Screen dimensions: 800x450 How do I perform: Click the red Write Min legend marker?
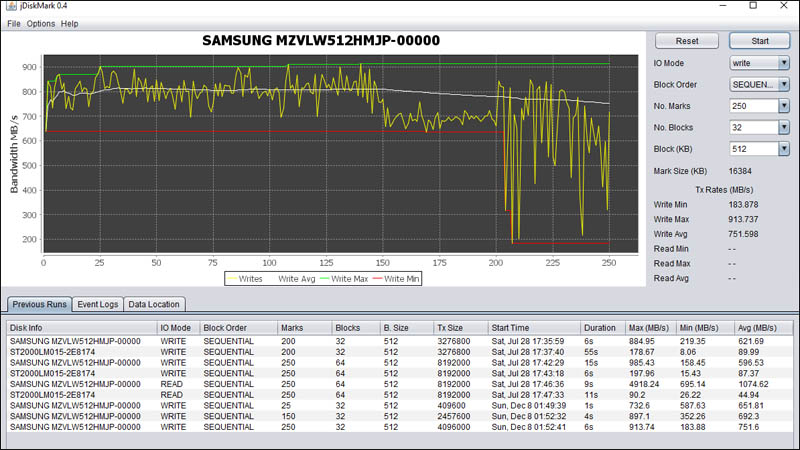[x=377, y=279]
